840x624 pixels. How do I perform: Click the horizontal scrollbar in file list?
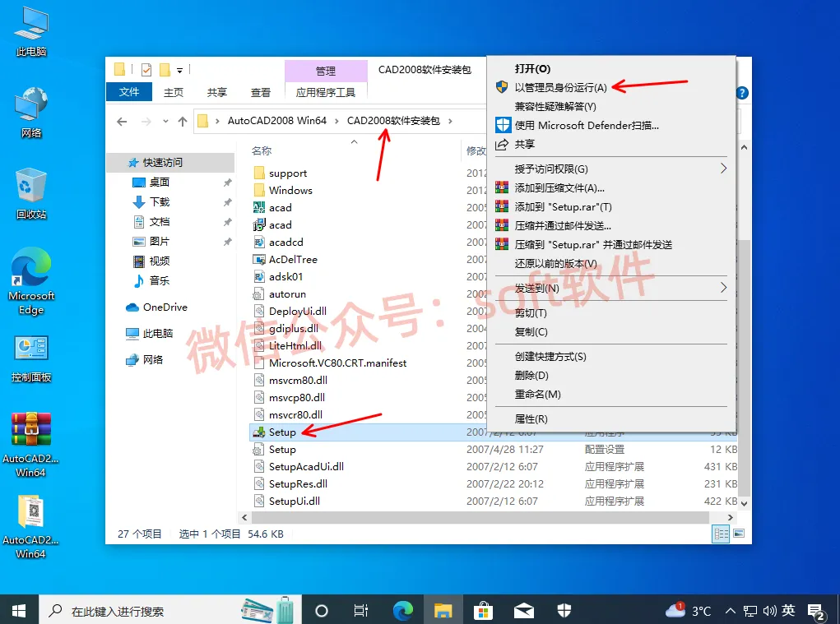tap(480, 517)
